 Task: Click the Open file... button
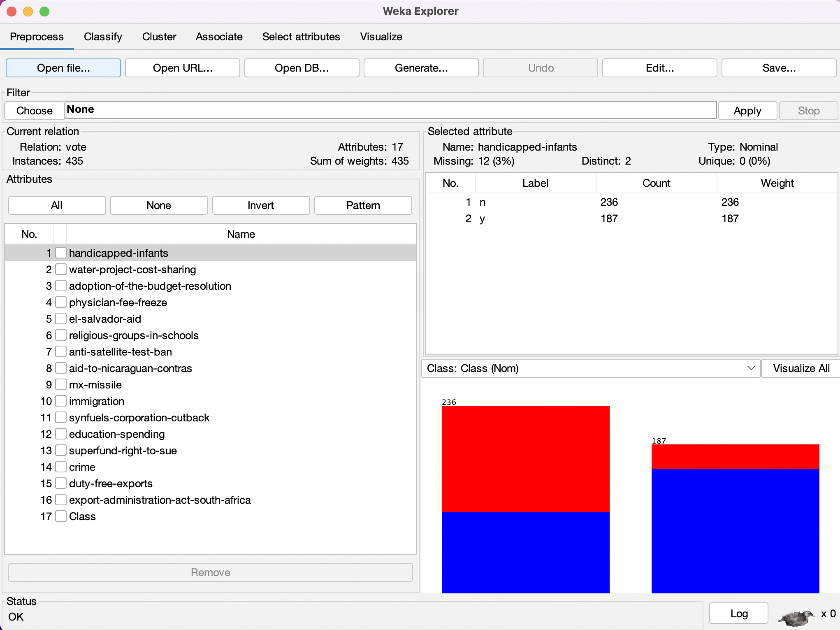(63, 68)
